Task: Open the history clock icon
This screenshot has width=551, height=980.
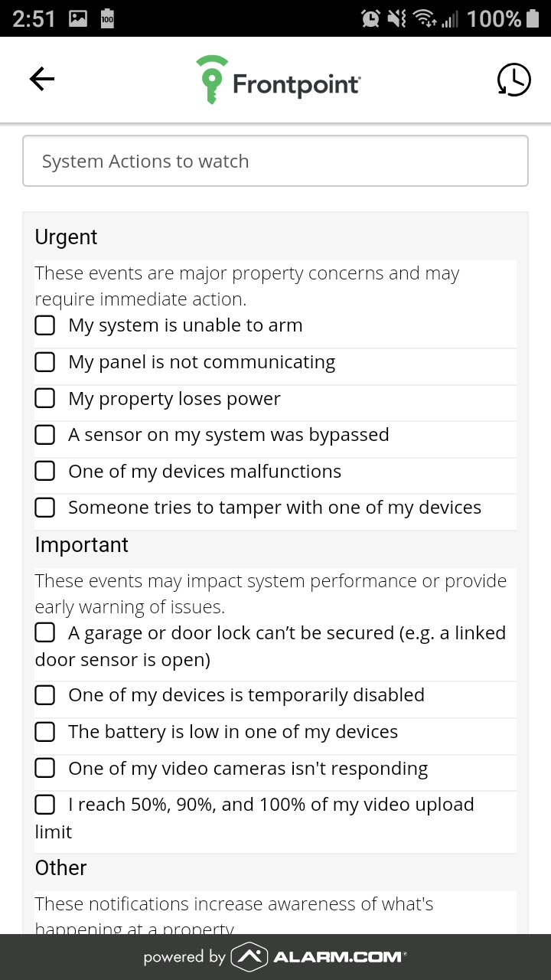Action: click(514, 80)
